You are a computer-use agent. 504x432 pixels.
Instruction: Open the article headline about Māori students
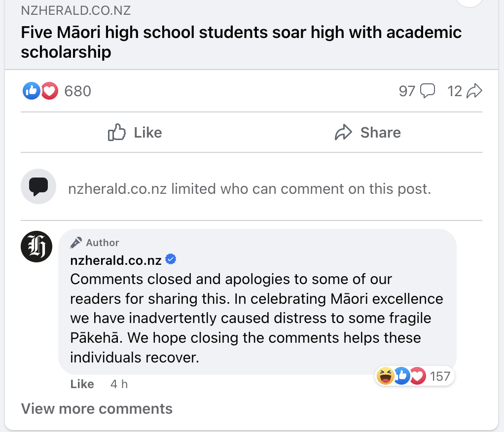click(241, 42)
